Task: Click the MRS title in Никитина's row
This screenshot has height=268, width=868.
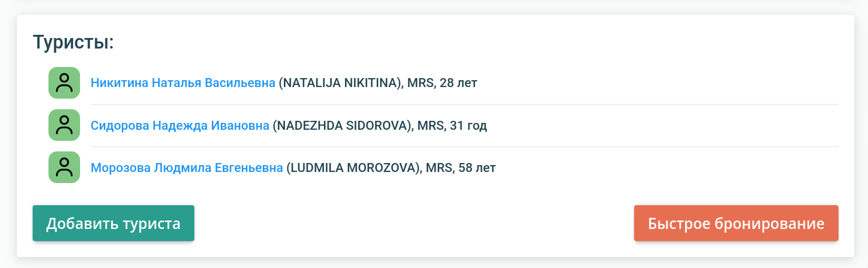Action: tap(420, 83)
